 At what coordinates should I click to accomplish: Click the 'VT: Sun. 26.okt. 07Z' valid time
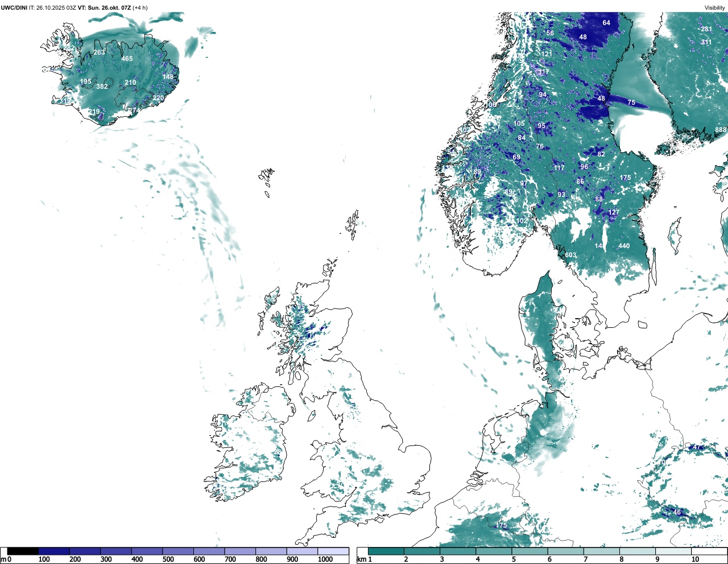(104, 7)
